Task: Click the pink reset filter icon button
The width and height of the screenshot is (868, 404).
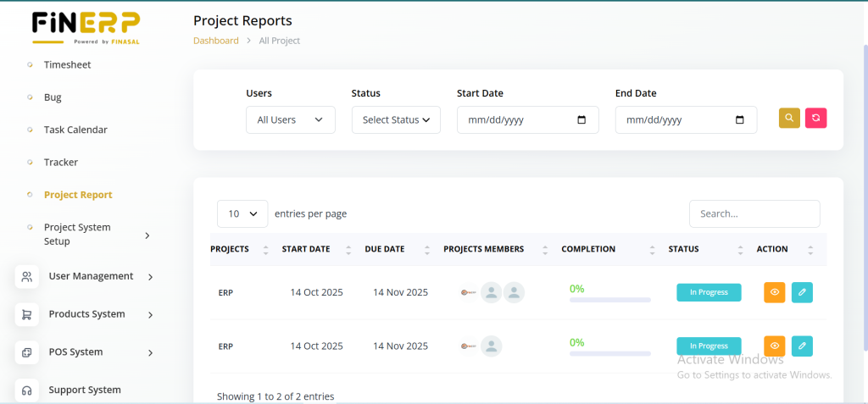Action: coord(815,119)
